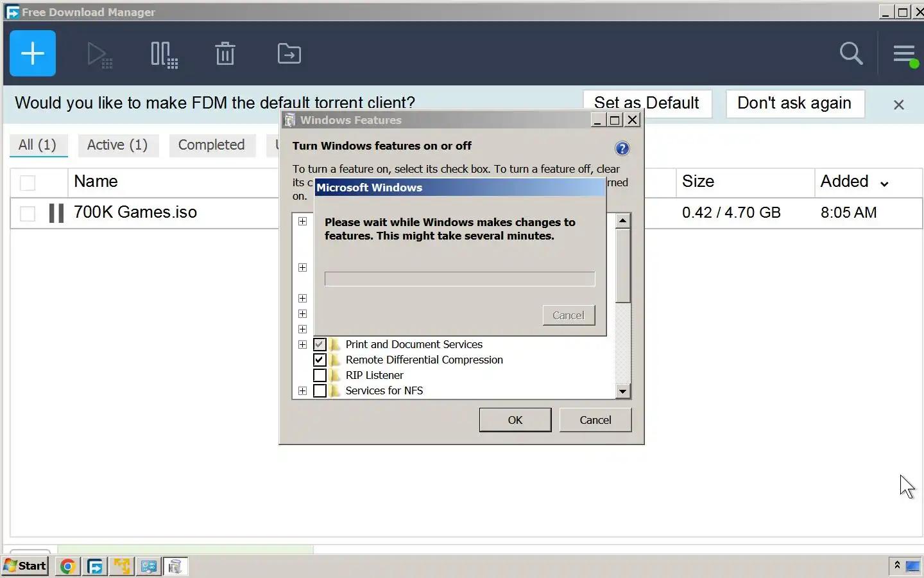Click the pause all downloads toolbar icon
Image resolution: width=924 pixels, height=578 pixels.
click(x=164, y=55)
